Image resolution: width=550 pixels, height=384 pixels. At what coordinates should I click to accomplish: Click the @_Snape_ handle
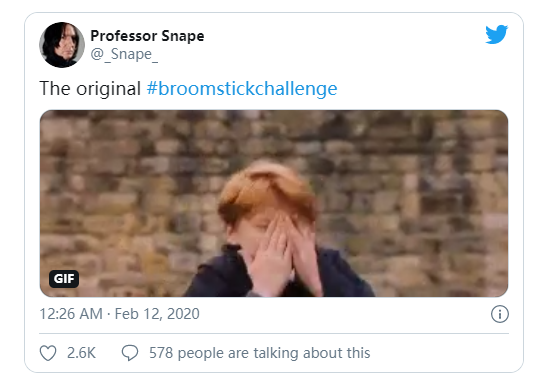coord(124,54)
